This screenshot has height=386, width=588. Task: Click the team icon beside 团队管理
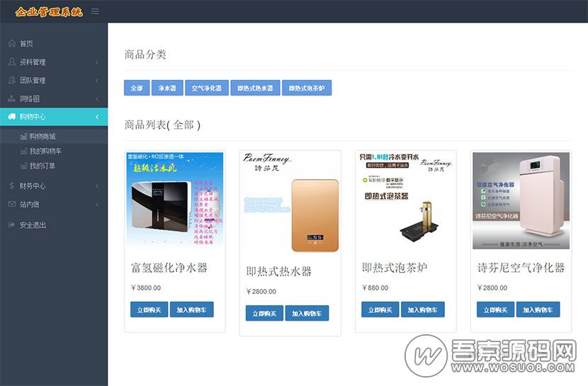pyautogui.click(x=12, y=80)
